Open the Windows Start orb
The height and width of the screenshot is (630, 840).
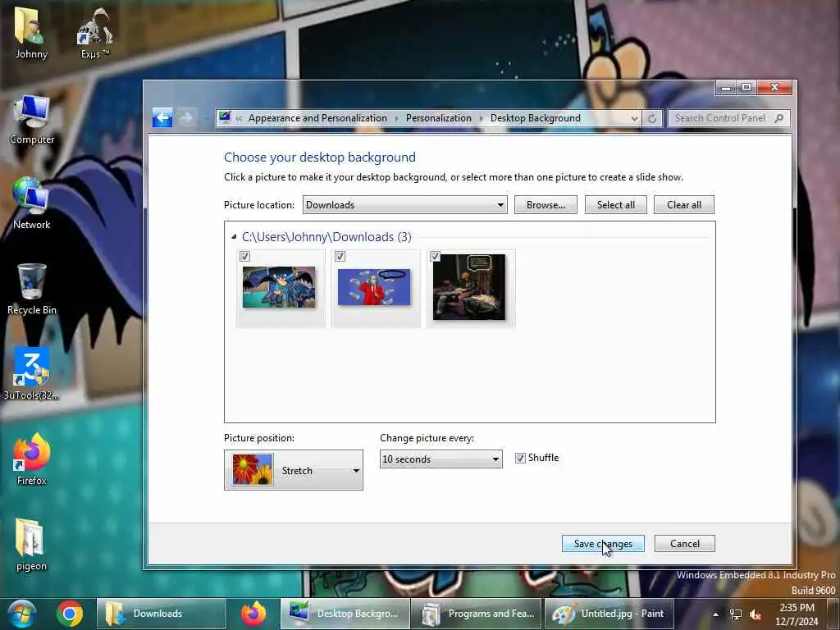point(21,614)
